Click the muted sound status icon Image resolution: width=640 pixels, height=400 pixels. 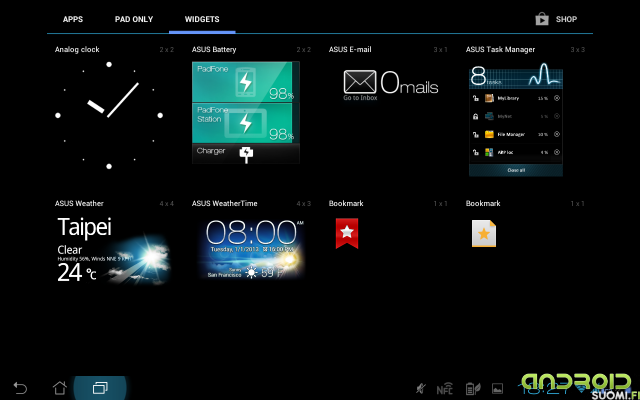tap(420, 389)
